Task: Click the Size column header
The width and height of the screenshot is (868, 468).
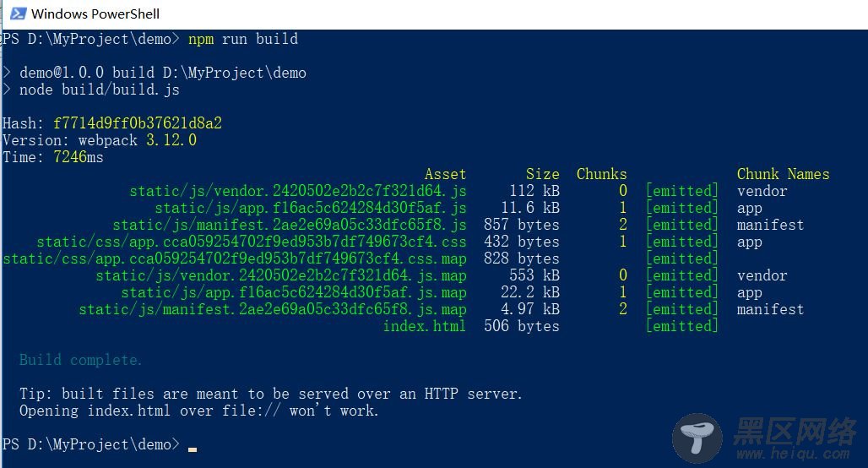Action: pos(542,174)
